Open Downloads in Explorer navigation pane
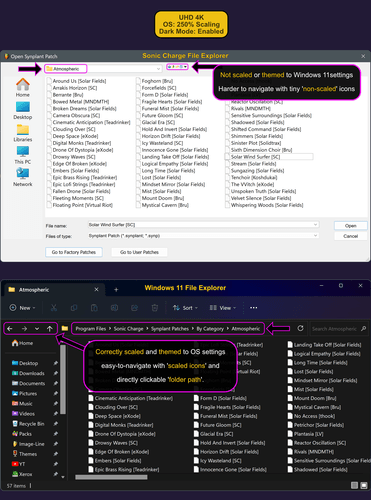 (x=28, y=373)
